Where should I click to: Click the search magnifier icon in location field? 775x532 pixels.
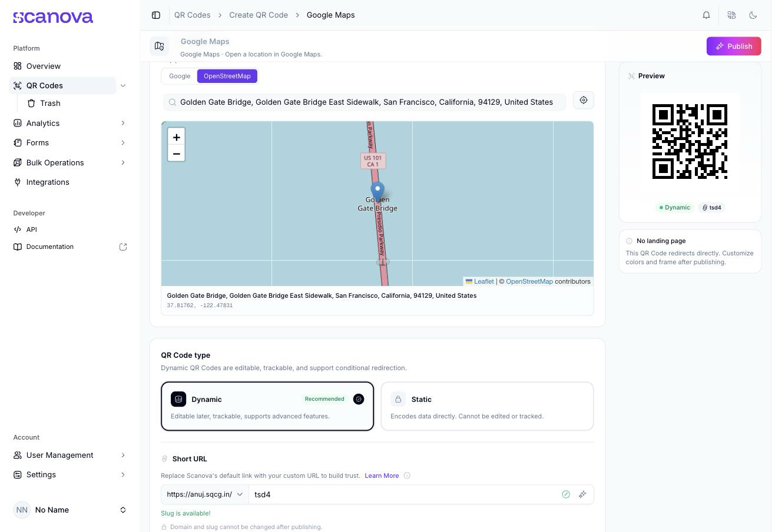tap(173, 102)
